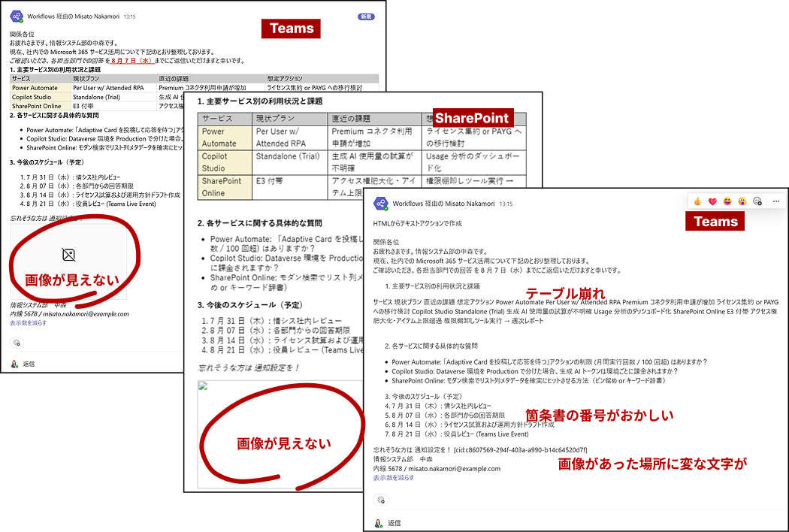Click the broken image icon on the SharePoint page
Image resolution: width=789 pixels, height=532 pixels.
[202, 386]
